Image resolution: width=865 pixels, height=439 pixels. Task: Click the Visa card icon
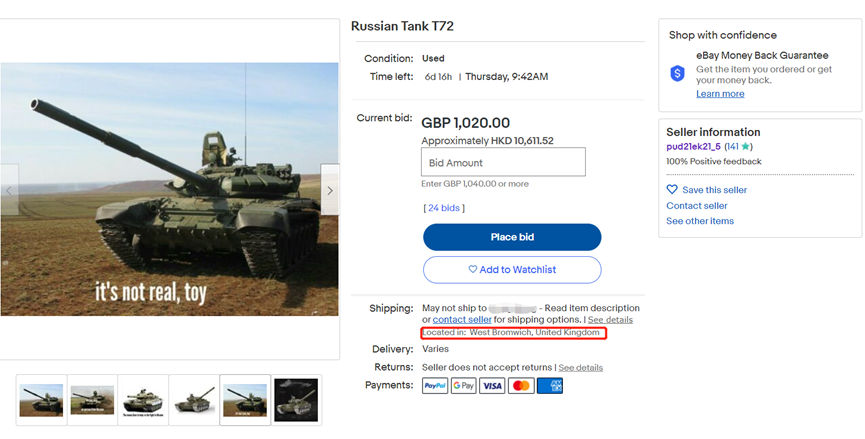click(492, 385)
